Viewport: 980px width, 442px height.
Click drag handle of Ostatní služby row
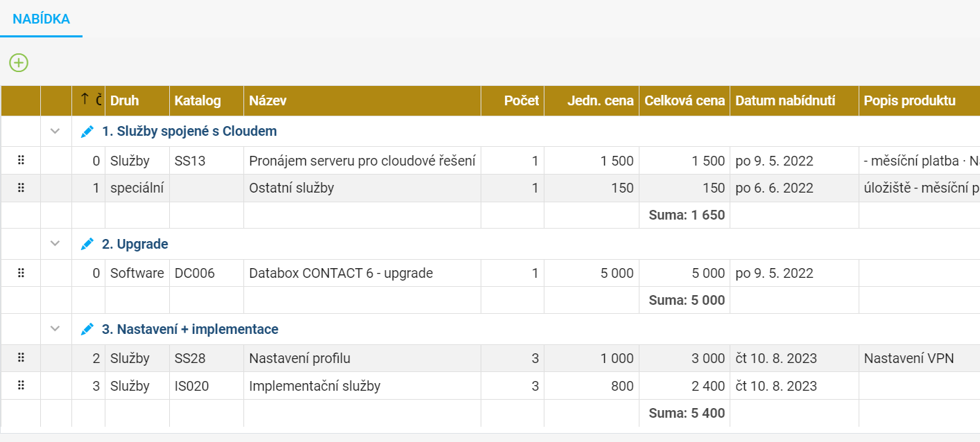tap(21, 188)
